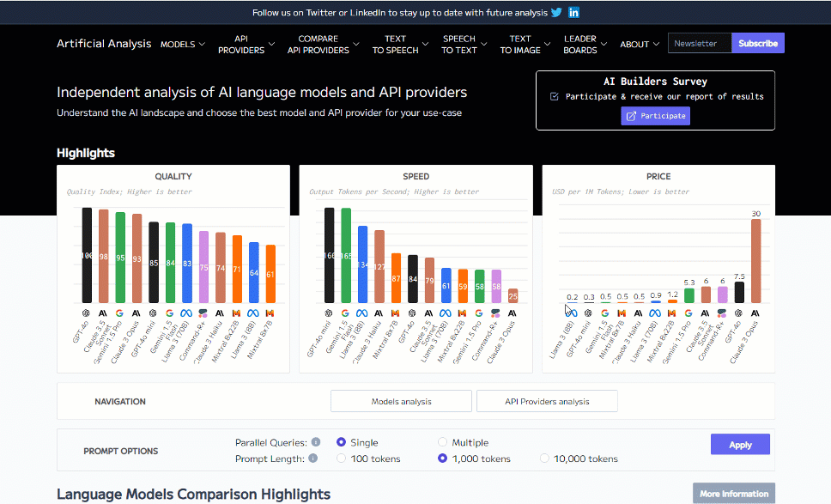Click OpenAI logo under GPT-4o in Price chart
831x504 pixels.
tap(738, 313)
